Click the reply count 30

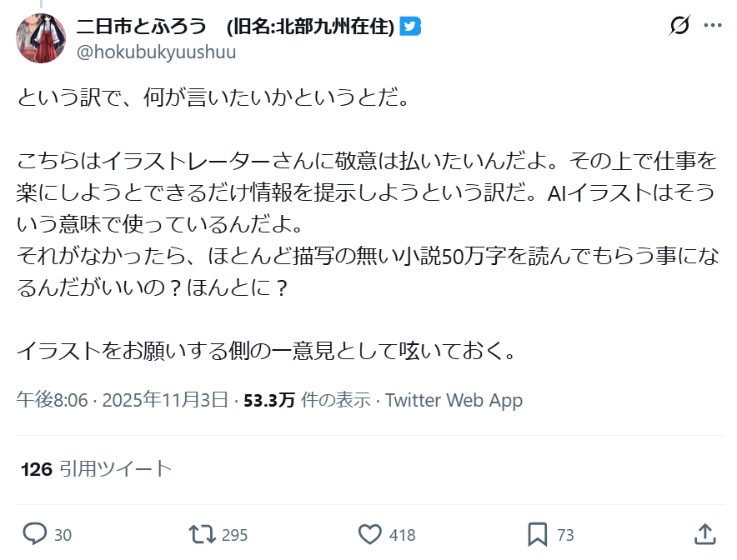[63, 535]
